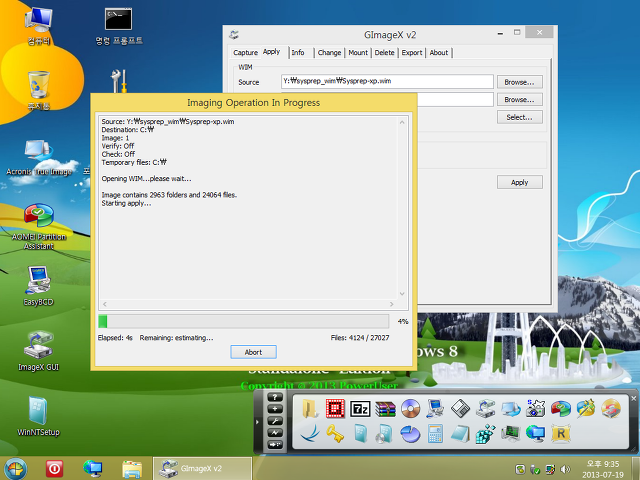Click the dock's arrow button below graph button
The height and width of the screenshot is (480, 640).
click(x=275, y=444)
